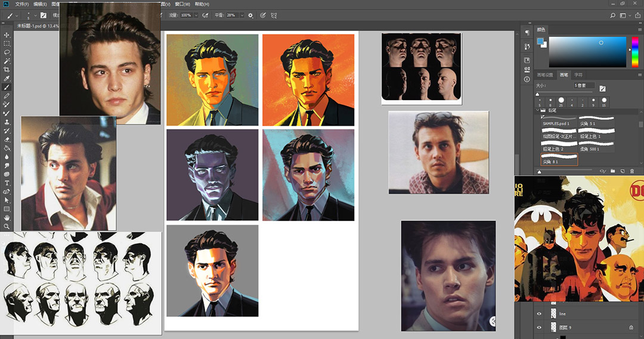
Task: Switch to the 画笔设置 tab
Action: (x=546, y=75)
